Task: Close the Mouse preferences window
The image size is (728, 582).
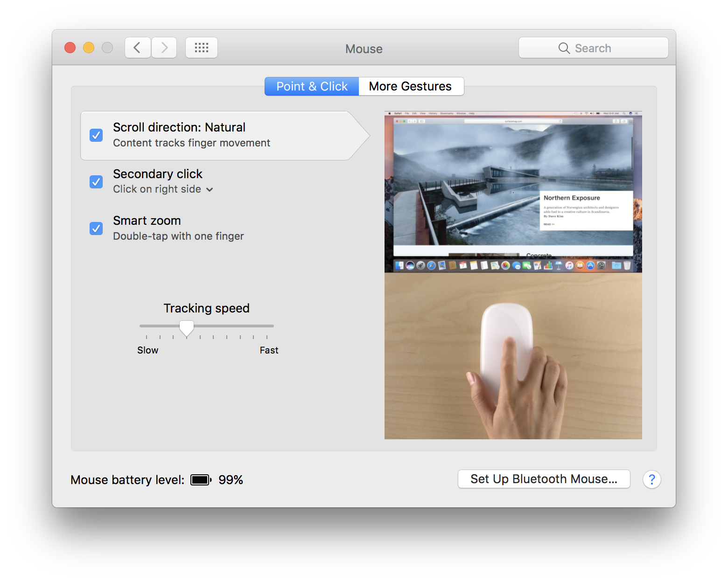Action: (70, 48)
